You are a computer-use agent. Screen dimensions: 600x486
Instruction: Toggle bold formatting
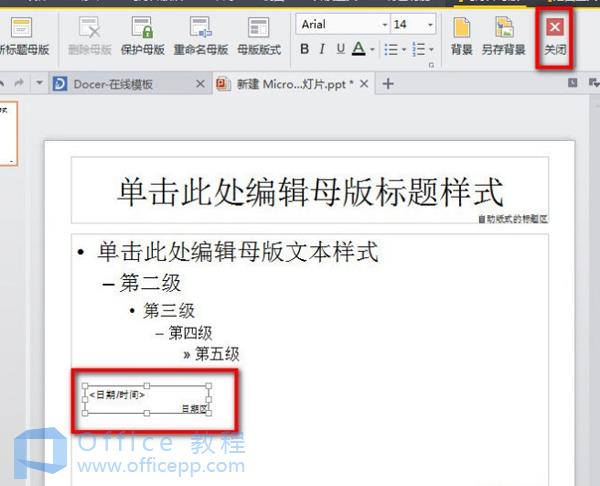pos(305,49)
